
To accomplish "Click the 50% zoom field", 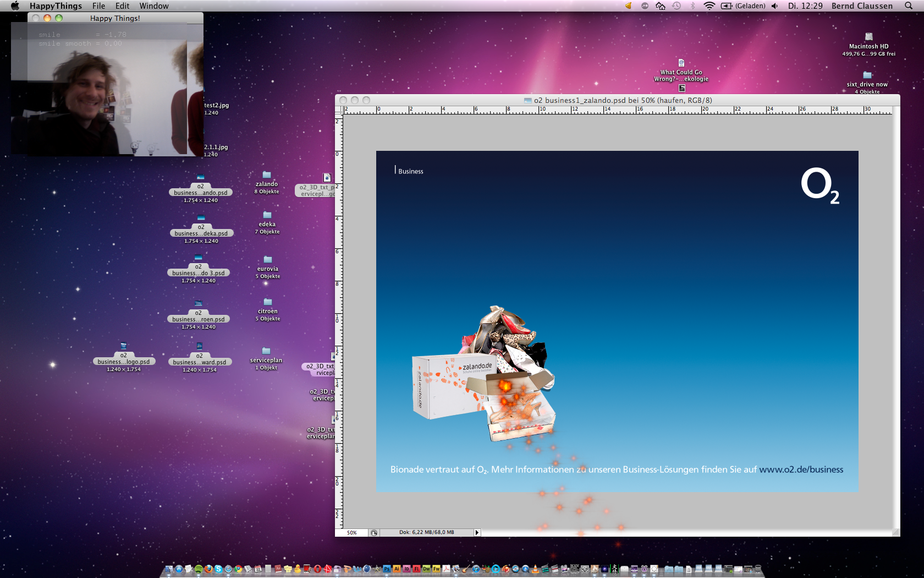I will pos(352,532).
